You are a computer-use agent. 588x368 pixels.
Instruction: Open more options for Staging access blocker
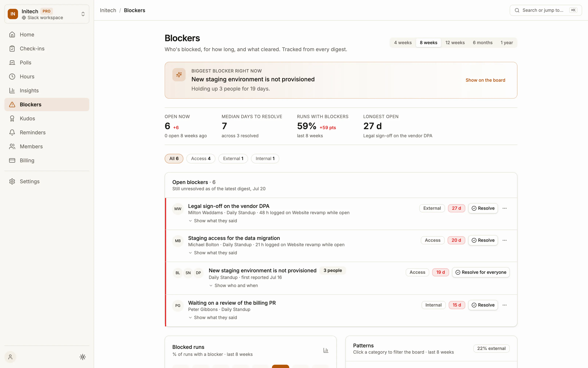pyautogui.click(x=505, y=240)
